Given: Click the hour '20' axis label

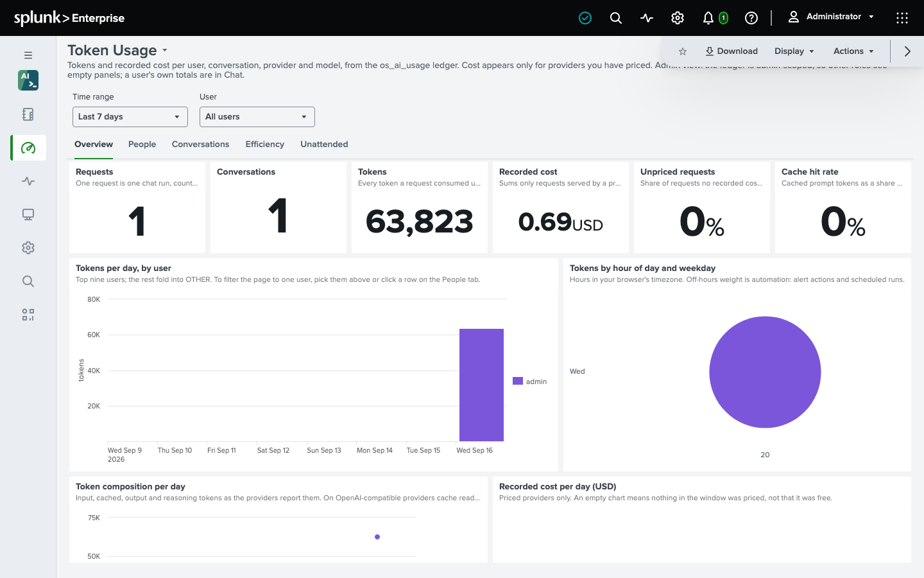Looking at the screenshot, I should (765, 455).
